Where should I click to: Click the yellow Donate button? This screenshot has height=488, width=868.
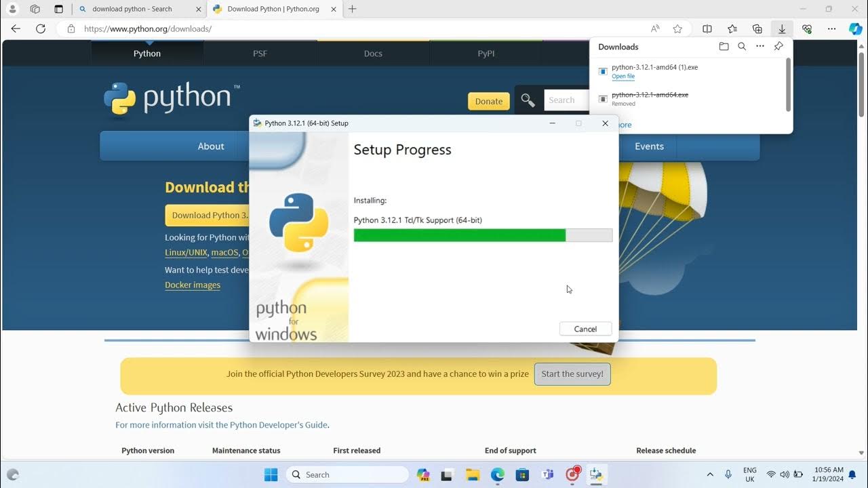(489, 101)
